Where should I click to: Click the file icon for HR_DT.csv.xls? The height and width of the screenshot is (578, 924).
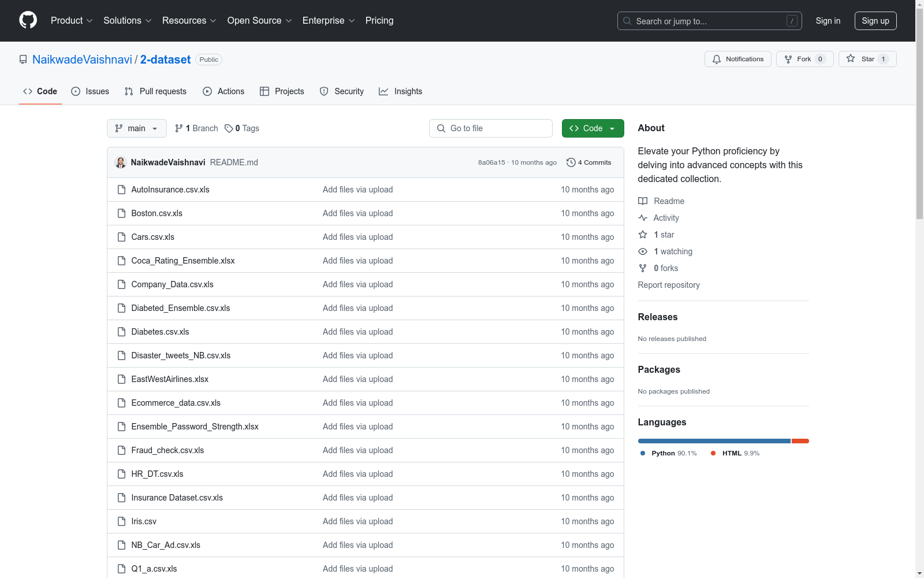[121, 474]
